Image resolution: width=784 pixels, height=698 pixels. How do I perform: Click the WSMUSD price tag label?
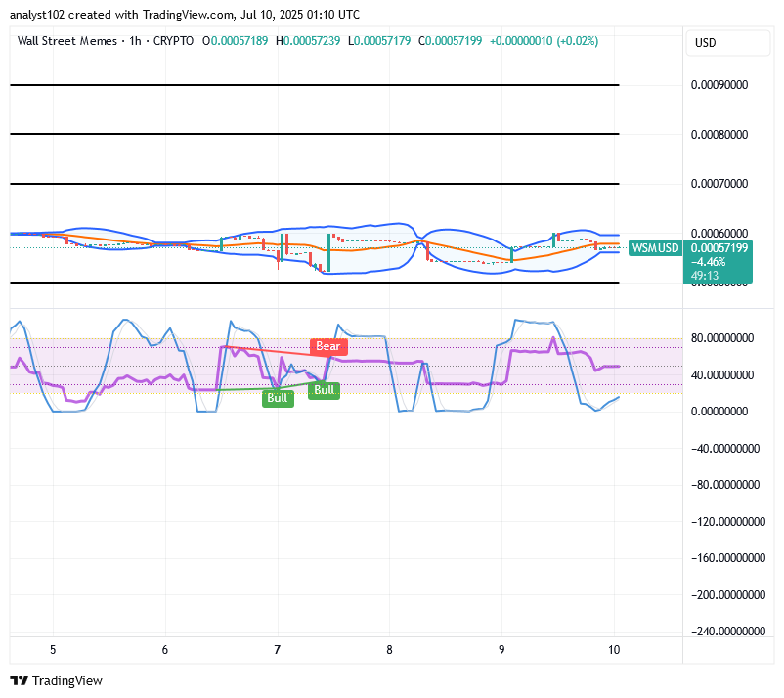656,248
